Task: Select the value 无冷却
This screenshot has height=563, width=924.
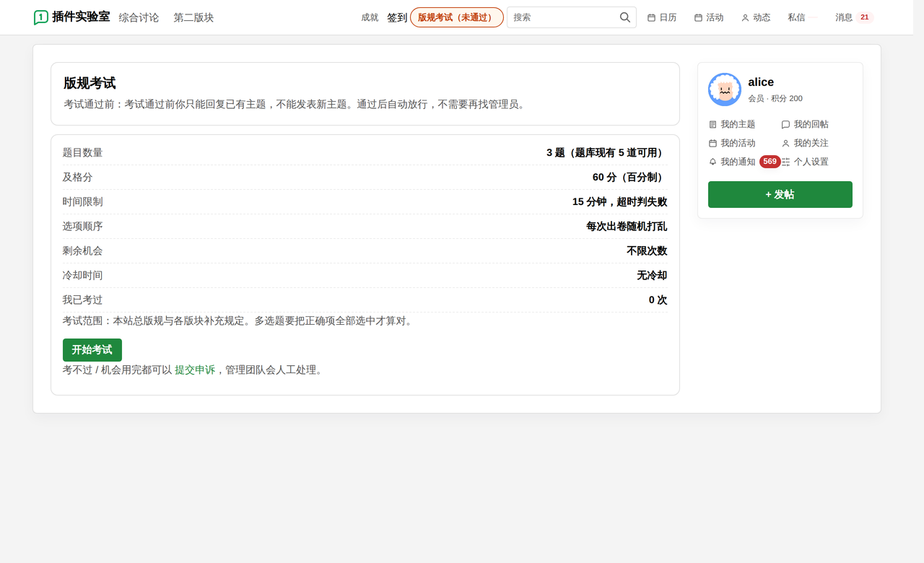Action: pos(652,276)
